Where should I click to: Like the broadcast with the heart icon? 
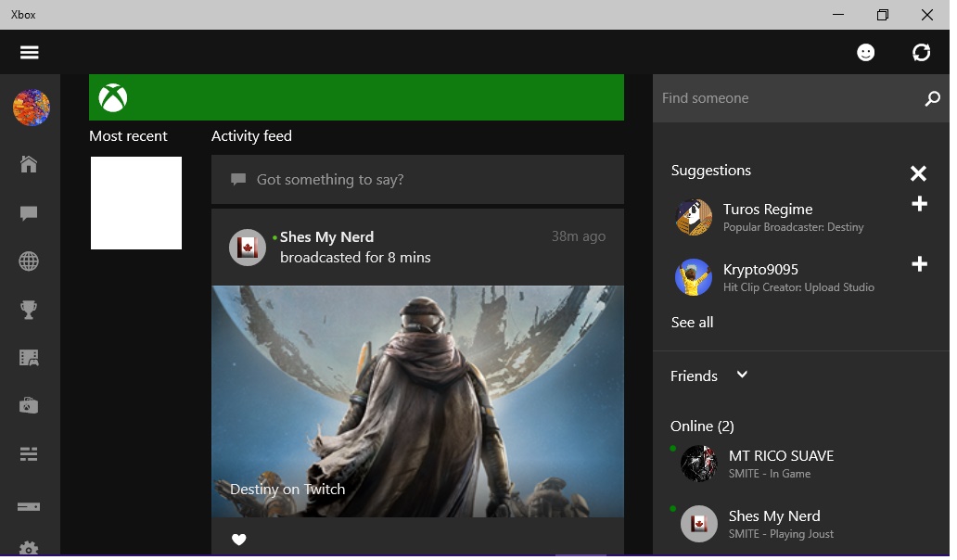click(238, 540)
